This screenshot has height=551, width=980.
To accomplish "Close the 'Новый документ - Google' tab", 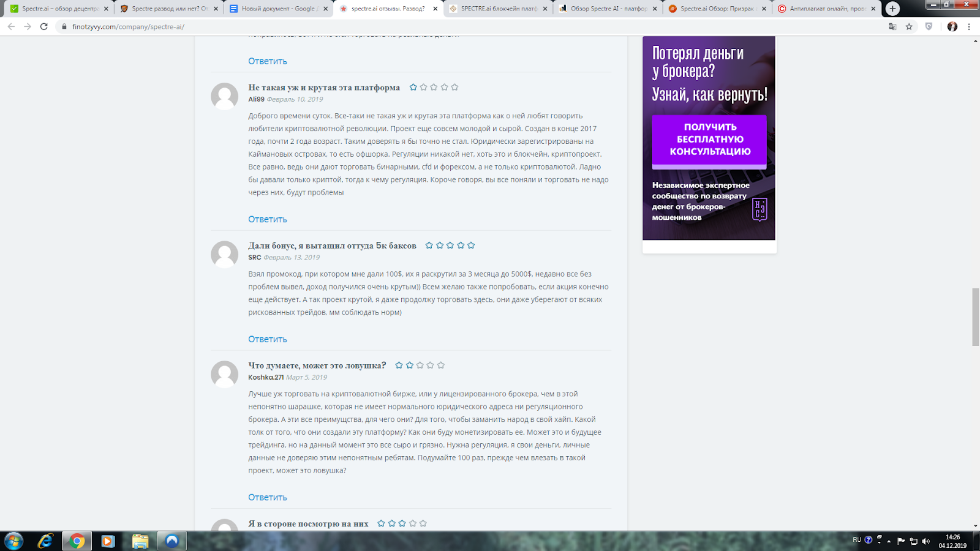I will tap(325, 9).
